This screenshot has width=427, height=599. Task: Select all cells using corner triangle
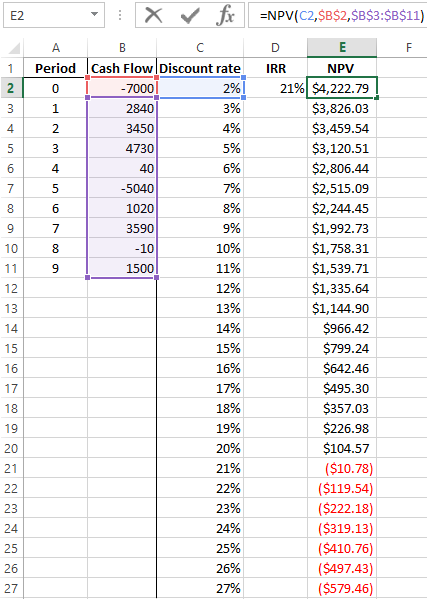[x=13, y=48]
